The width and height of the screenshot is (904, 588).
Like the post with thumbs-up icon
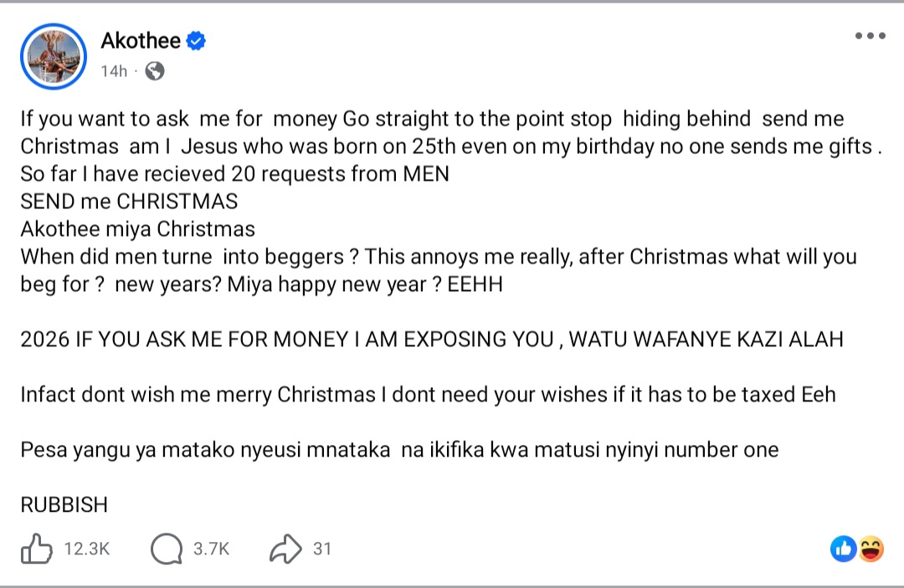click(x=37, y=550)
